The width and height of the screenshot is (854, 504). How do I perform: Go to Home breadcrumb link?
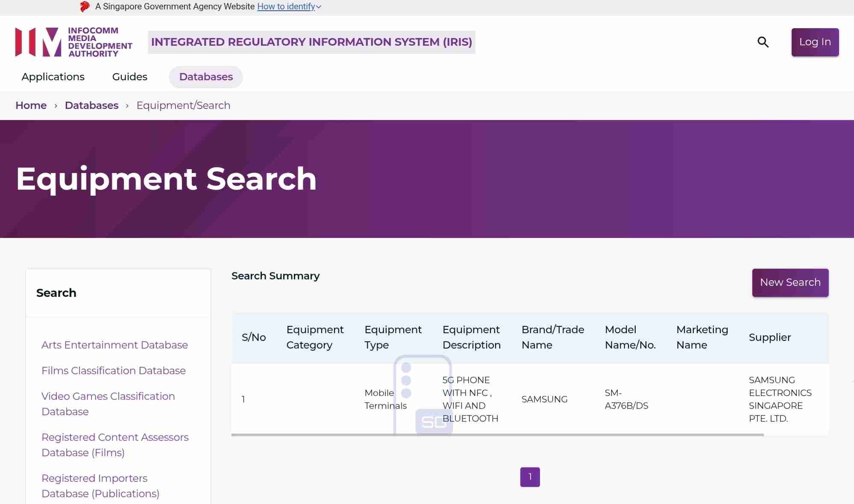click(x=31, y=105)
